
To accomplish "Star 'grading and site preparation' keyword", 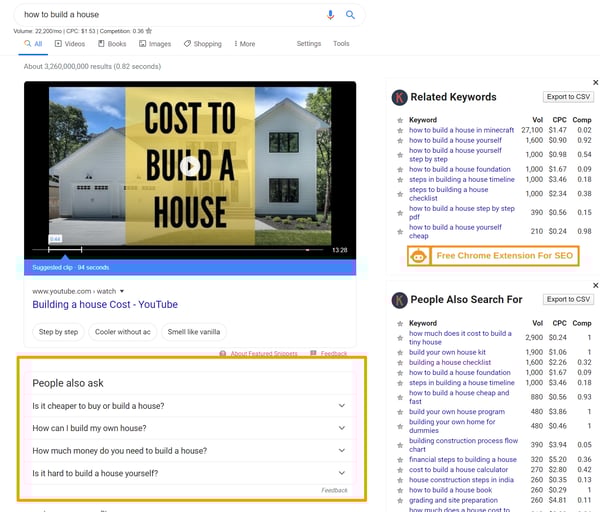I will (x=400, y=501).
